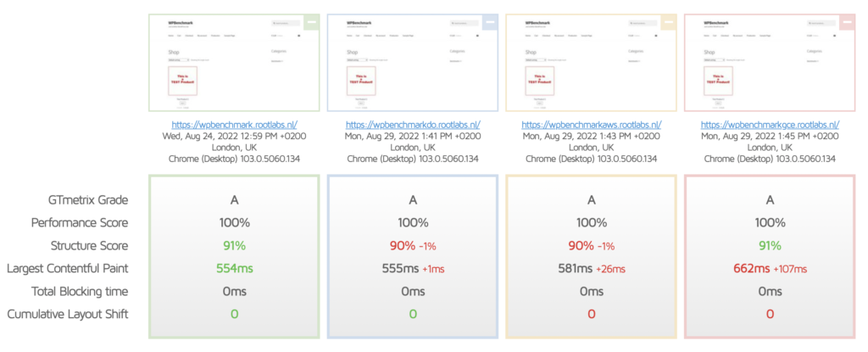Click the minus icon on the blue report
868x352 pixels.
pyautogui.click(x=488, y=22)
